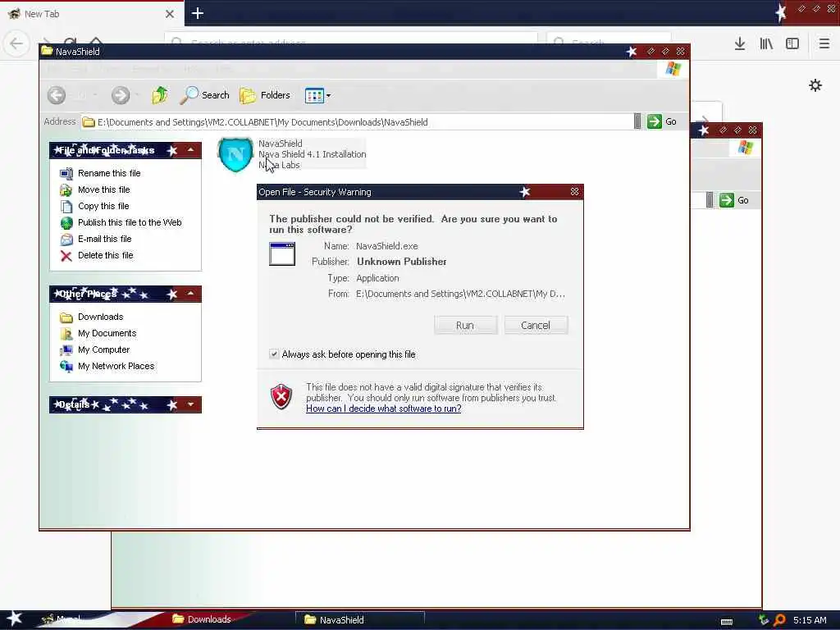Select Copy this file task
This screenshot has width=840, height=630.
click(103, 206)
